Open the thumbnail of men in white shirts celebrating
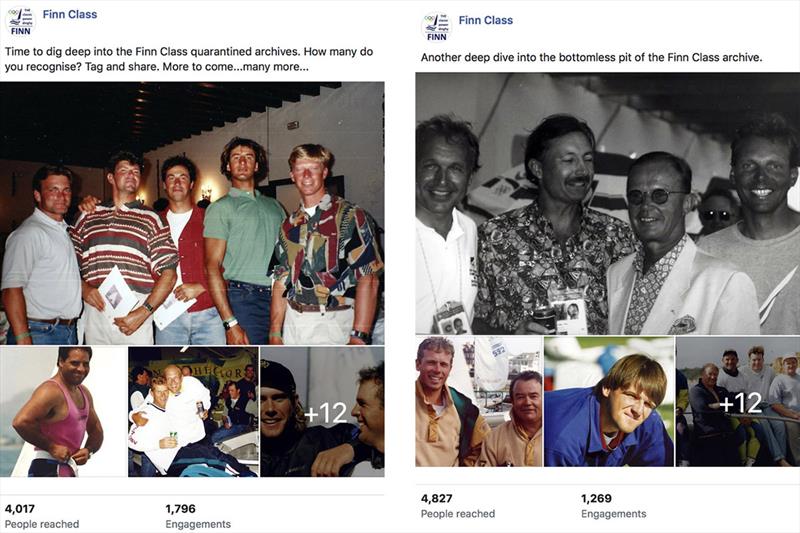Viewport: 800px width, 533px height. [x=193, y=411]
